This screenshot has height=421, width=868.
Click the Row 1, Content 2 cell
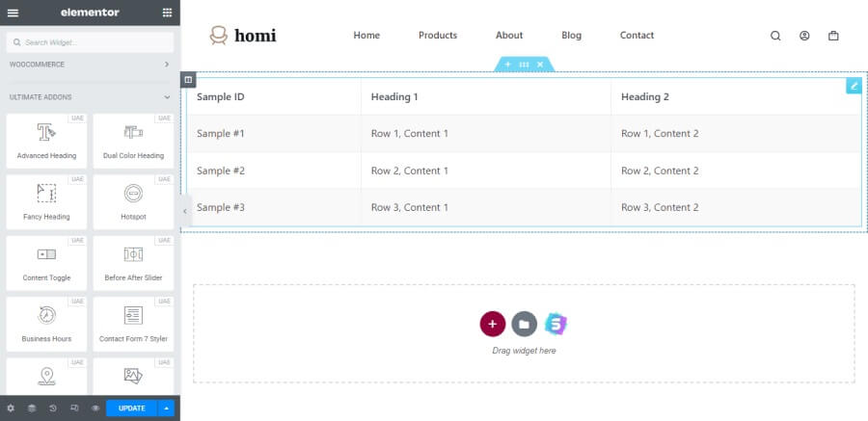click(736, 133)
